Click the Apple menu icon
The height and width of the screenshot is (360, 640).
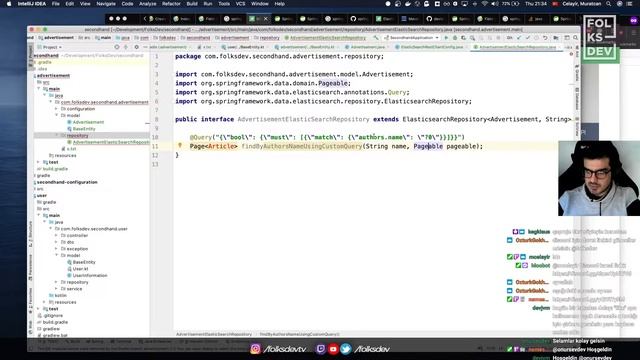click(x=9, y=4)
